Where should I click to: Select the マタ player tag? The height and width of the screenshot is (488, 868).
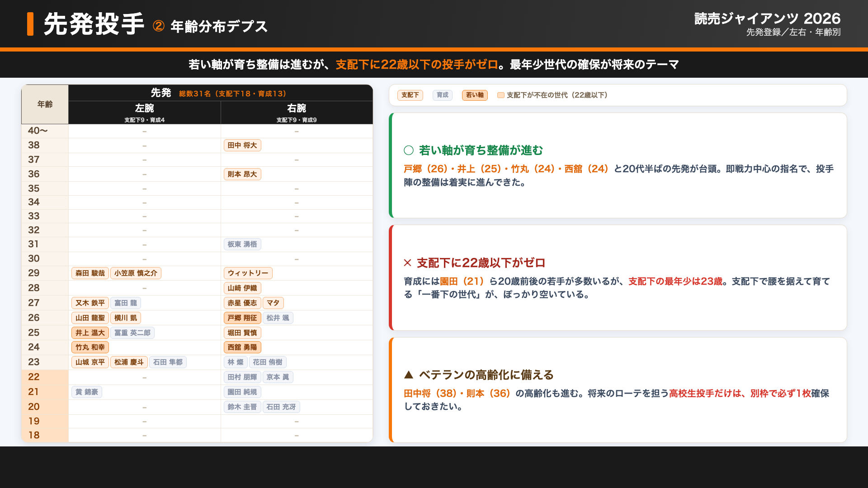click(x=273, y=303)
